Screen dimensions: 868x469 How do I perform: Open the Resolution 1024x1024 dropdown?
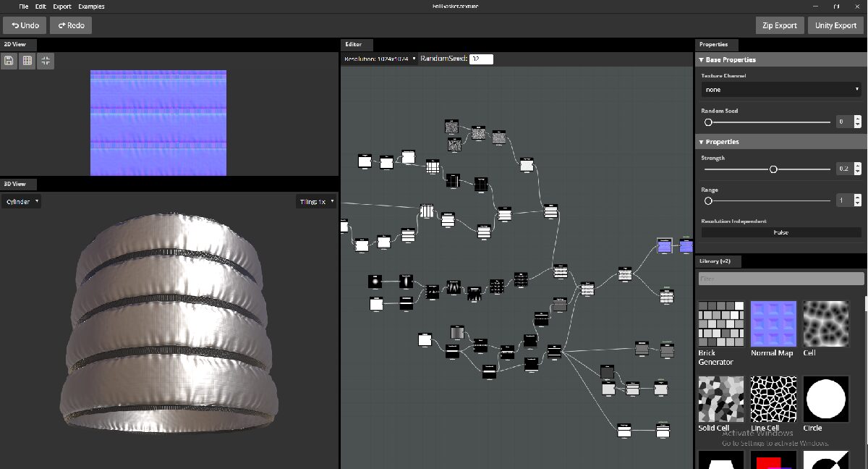tap(378, 59)
